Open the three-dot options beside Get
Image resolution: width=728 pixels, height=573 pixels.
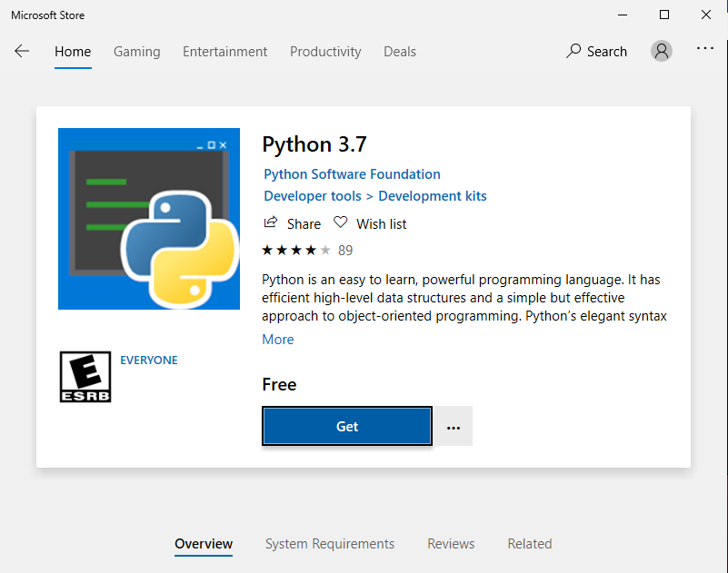click(454, 427)
